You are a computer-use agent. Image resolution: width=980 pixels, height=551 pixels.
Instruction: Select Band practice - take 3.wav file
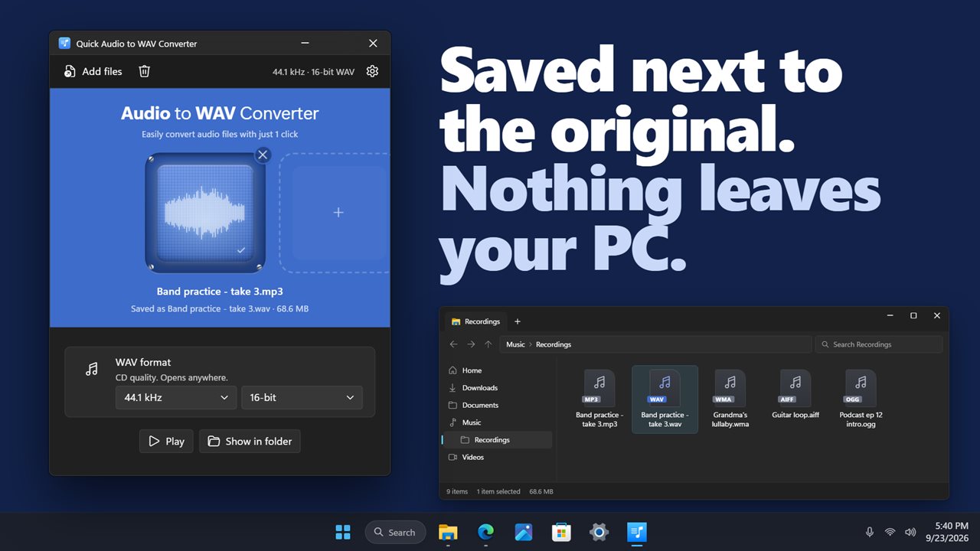tap(665, 399)
